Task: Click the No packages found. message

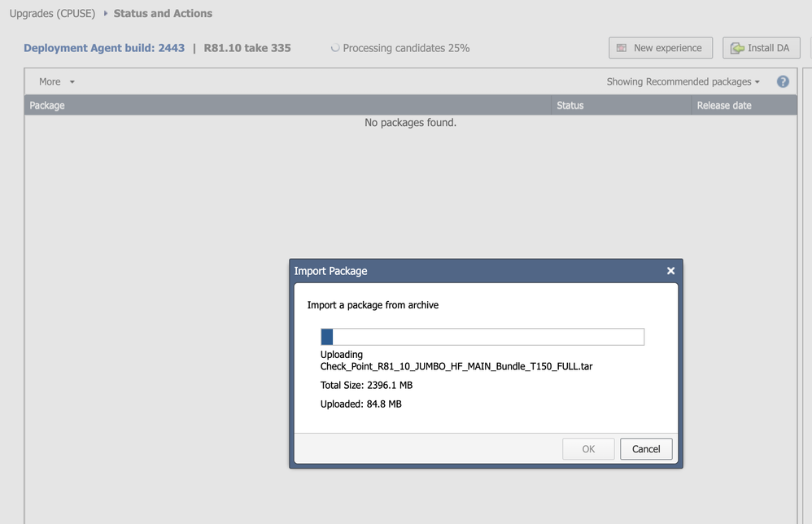Action: [411, 123]
